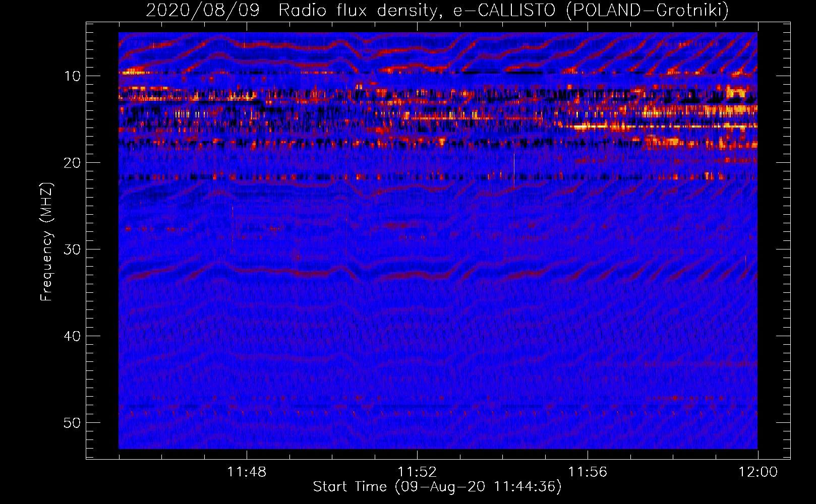Click the plot title mentioning e-CALLISTO POLAND-Grotniki
Image resolution: width=816 pixels, height=504 pixels.
click(437, 10)
